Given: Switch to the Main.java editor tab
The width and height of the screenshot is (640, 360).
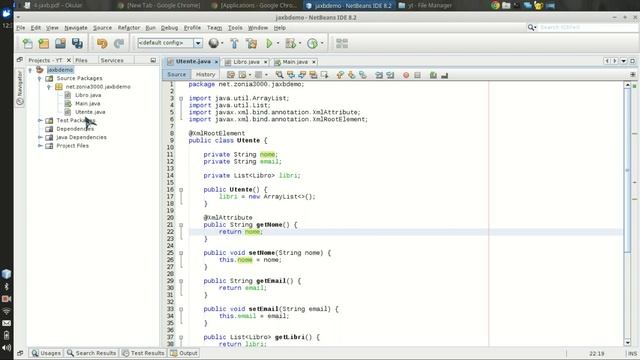Looking at the screenshot, I should click(295, 62).
